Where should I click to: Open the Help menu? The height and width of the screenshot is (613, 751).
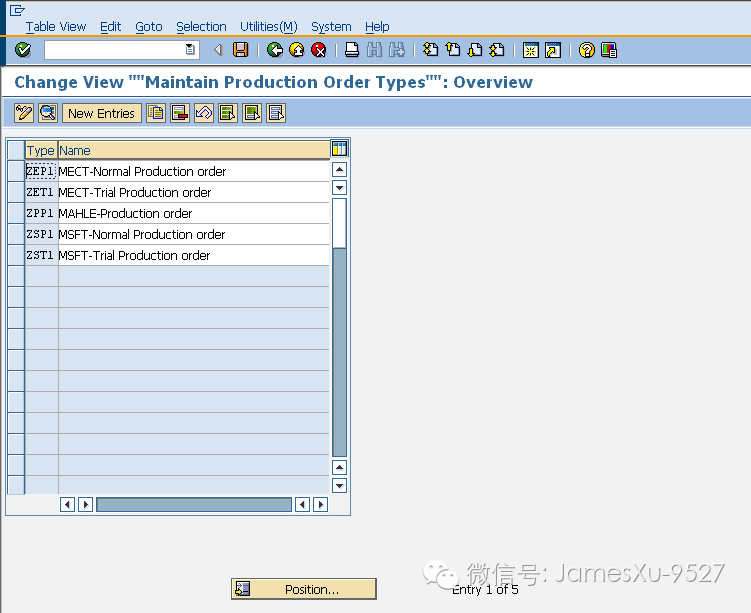[377, 27]
